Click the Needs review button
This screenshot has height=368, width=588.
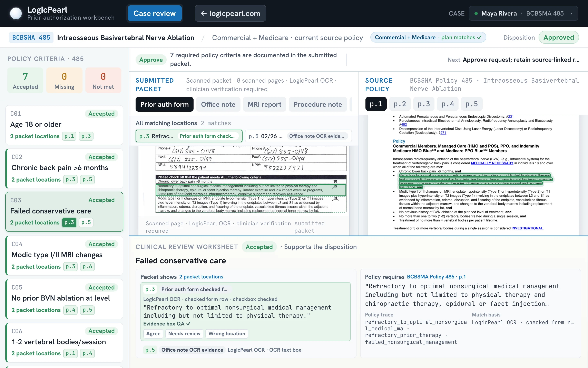(184, 333)
